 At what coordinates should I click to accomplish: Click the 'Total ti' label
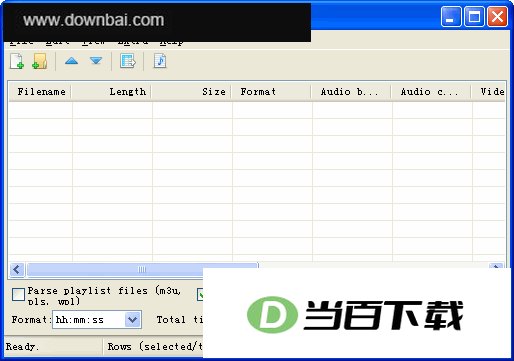tap(180, 320)
